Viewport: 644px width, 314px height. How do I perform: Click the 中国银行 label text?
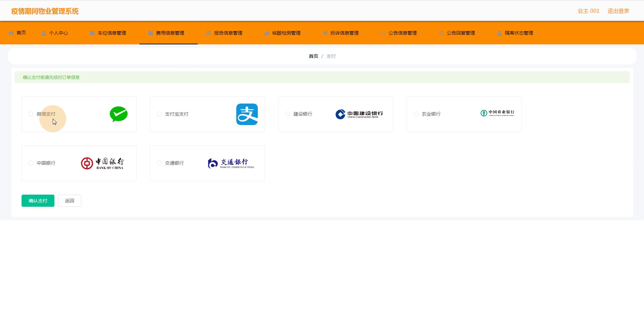coord(46,163)
